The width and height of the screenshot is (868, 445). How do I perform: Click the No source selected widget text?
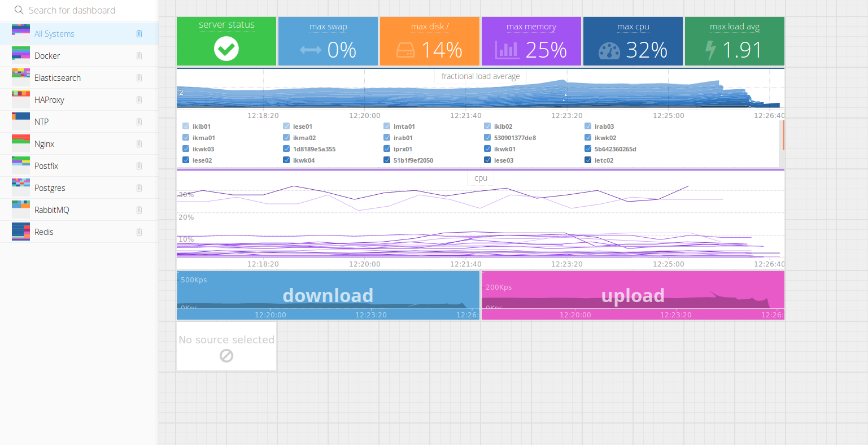click(x=226, y=339)
